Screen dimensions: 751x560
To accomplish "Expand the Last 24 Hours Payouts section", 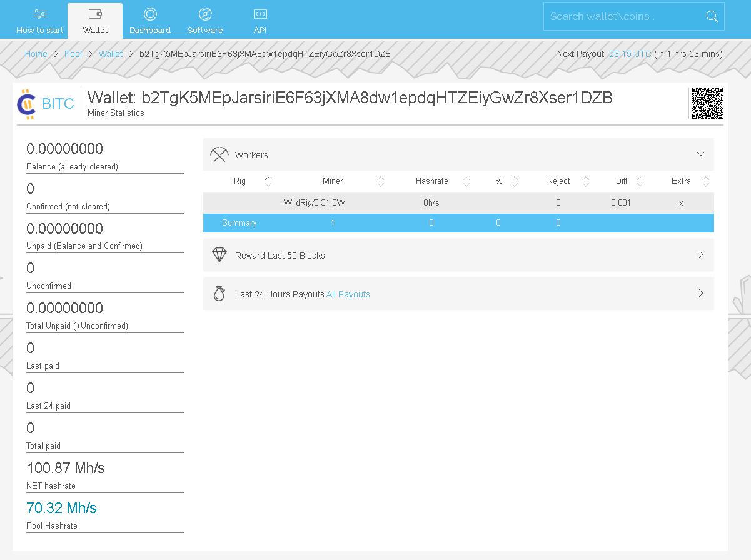I will point(700,293).
